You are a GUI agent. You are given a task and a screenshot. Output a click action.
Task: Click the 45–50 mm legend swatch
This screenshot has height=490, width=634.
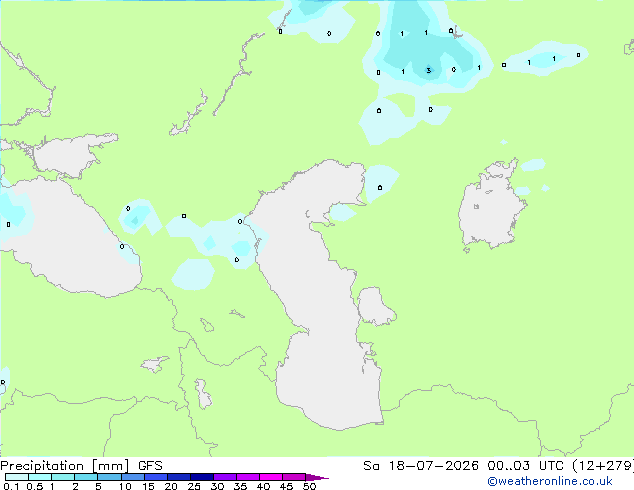tap(294, 477)
